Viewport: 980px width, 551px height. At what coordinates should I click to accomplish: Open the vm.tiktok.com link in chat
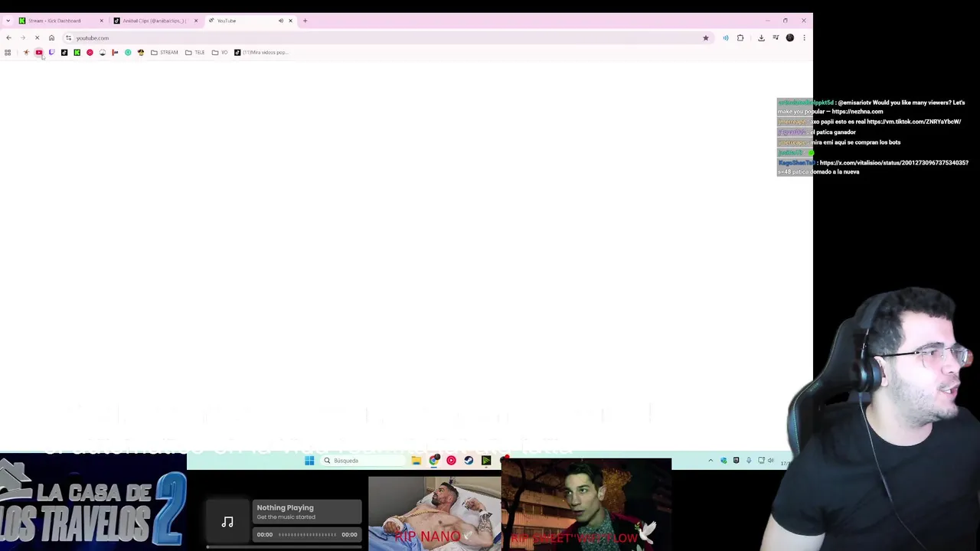914,122
